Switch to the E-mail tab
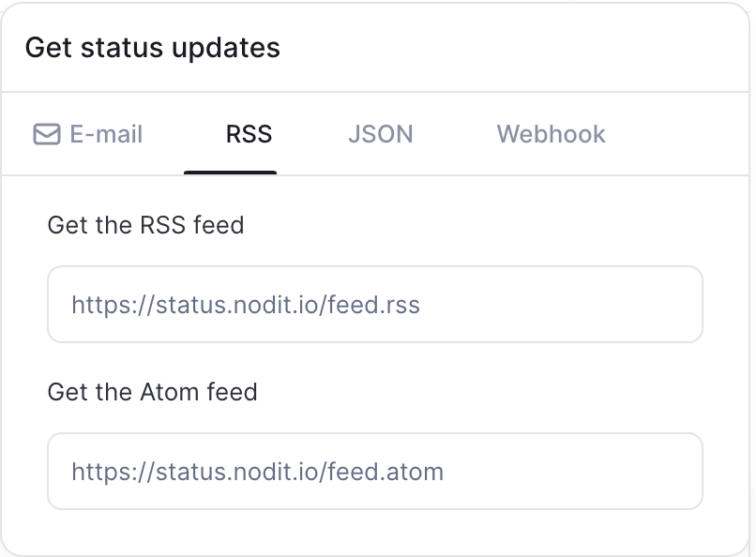 click(88, 134)
